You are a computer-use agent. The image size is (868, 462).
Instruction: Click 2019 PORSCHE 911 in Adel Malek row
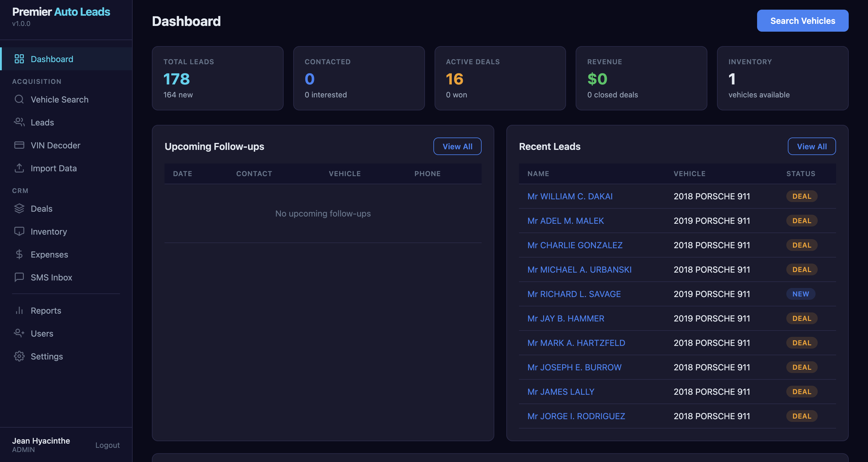click(x=712, y=220)
